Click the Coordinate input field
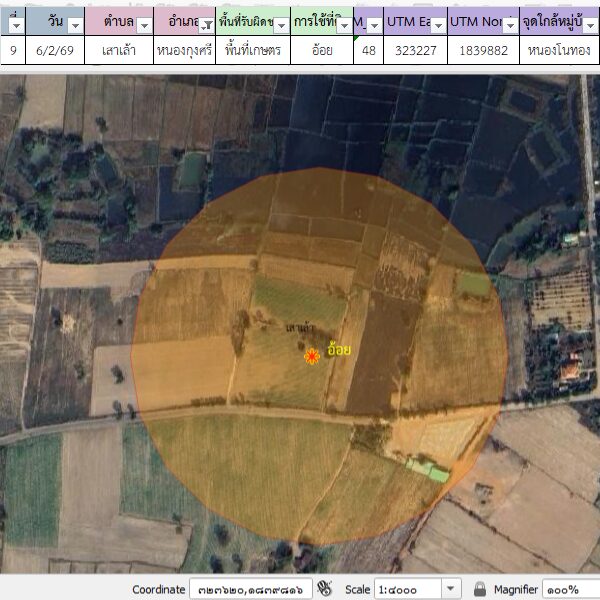The image size is (600, 600). point(250,590)
